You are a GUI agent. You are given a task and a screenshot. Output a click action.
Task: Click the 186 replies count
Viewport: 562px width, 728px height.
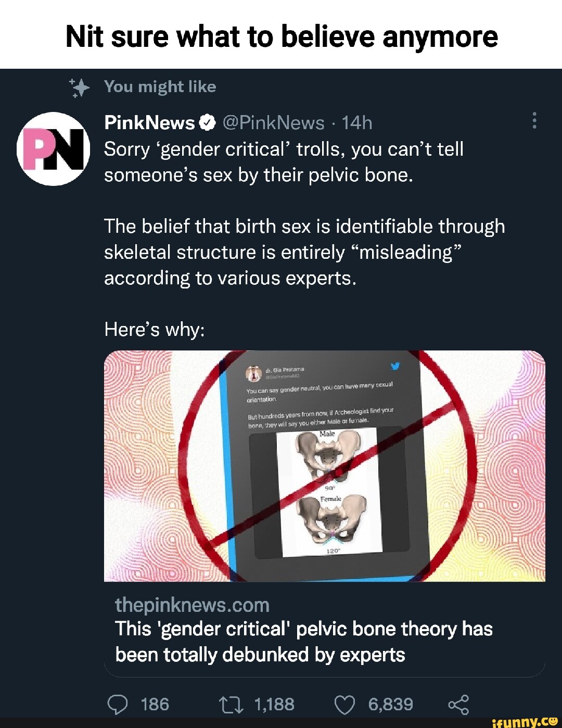click(x=155, y=705)
